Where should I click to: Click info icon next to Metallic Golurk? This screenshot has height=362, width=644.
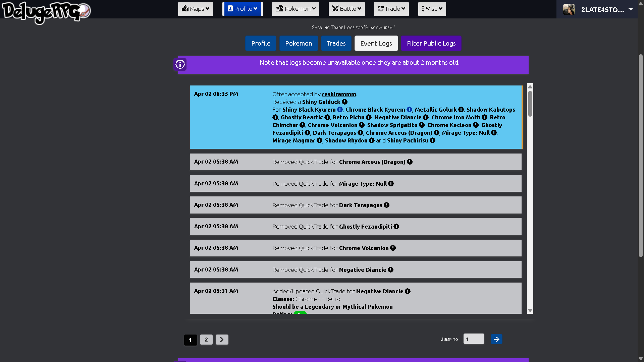click(461, 110)
